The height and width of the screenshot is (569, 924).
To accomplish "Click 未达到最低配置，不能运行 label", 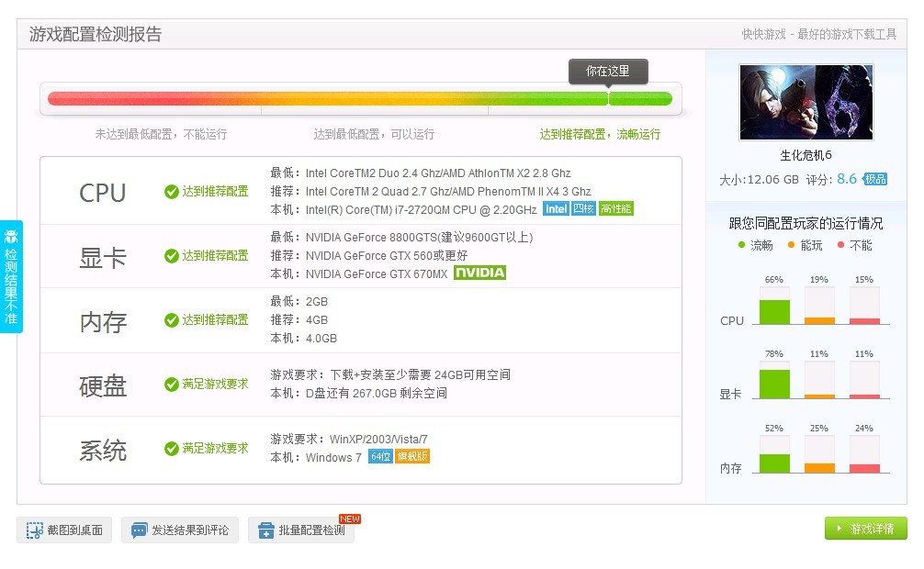I will click(x=161, y=134).
